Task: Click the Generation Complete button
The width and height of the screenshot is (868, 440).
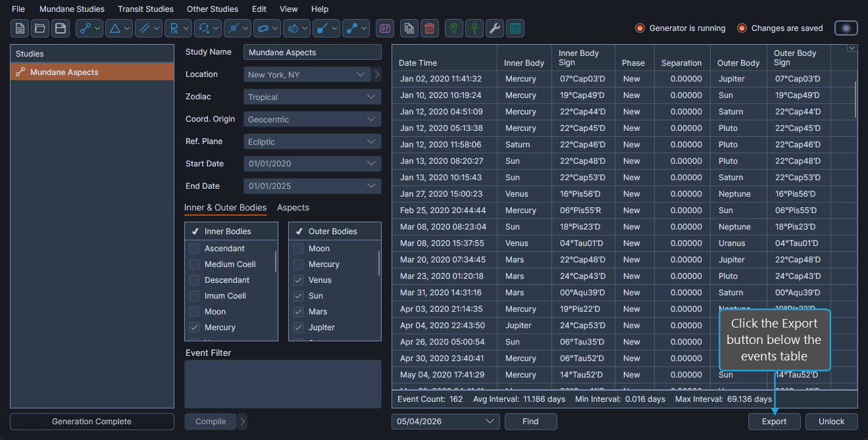Action: [x=92, y=422]
